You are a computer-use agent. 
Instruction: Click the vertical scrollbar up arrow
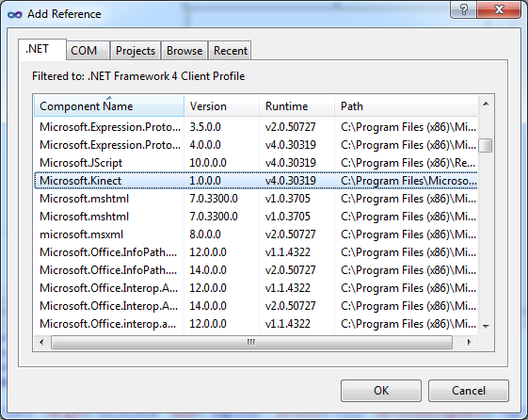click(x=486, y=105)
